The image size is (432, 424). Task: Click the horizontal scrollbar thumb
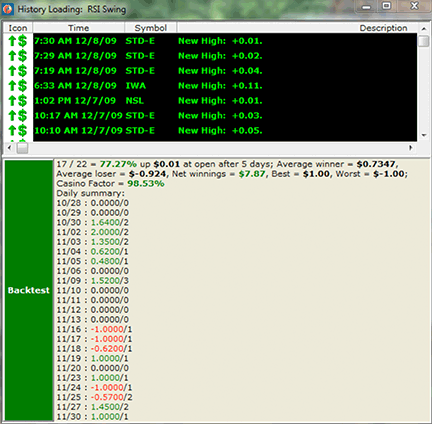(22, 148)
